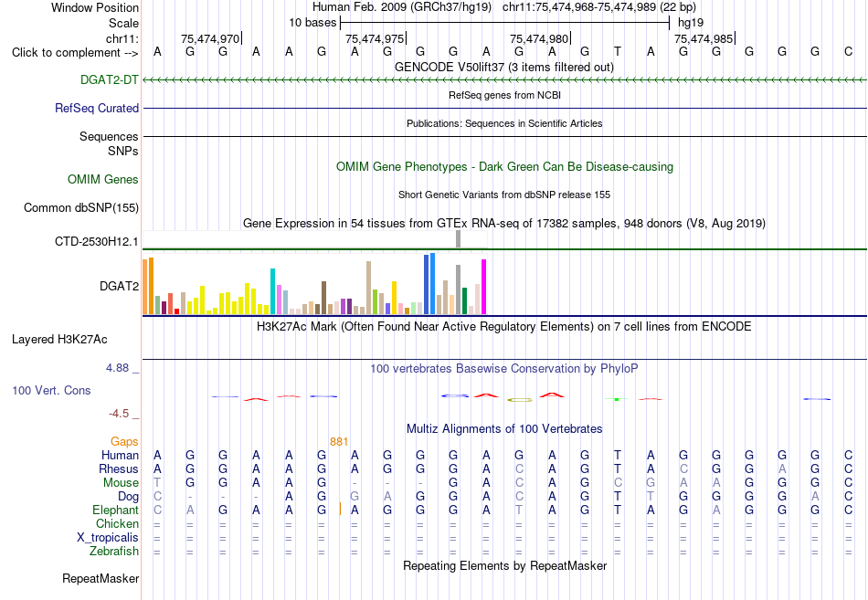Click the orange insertion mark in Elephant row
Viewport: 868px width, 600px height.
tap(340, 510)
